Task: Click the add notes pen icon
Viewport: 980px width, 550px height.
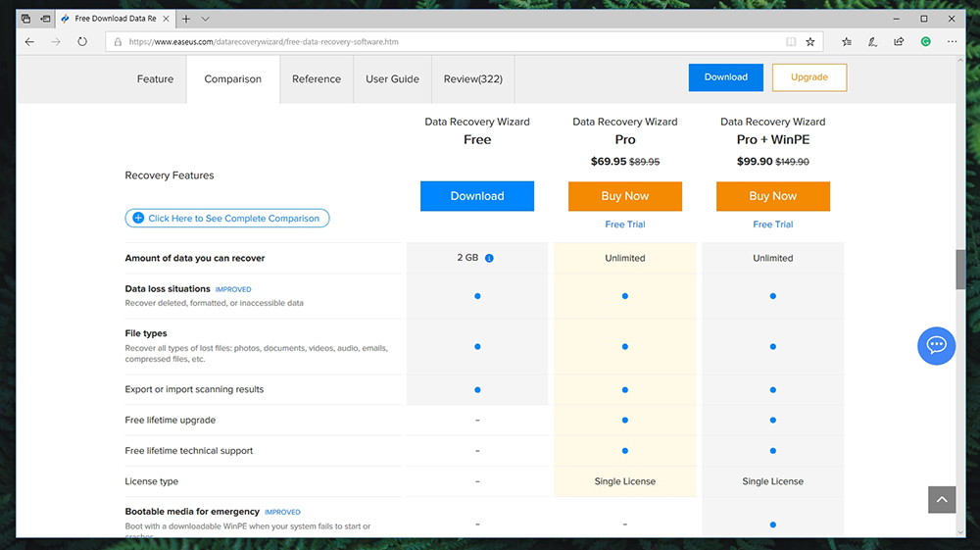Action: click(x=872, y=42)
